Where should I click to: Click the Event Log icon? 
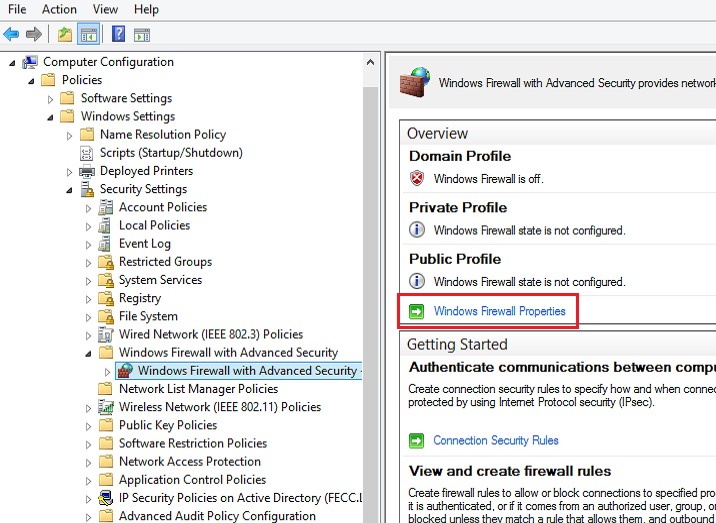pyautogui.click(x=105, y=244)
